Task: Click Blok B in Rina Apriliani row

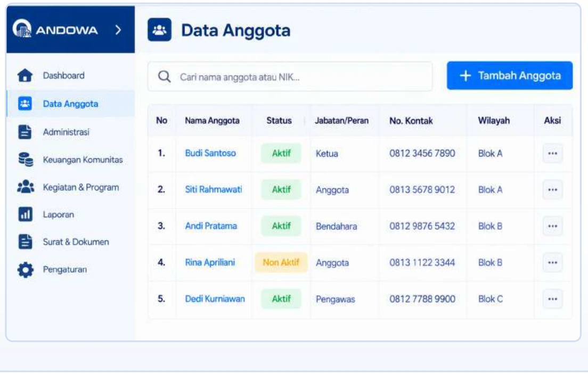Action: pyautogui.click(x=490, y=262)
